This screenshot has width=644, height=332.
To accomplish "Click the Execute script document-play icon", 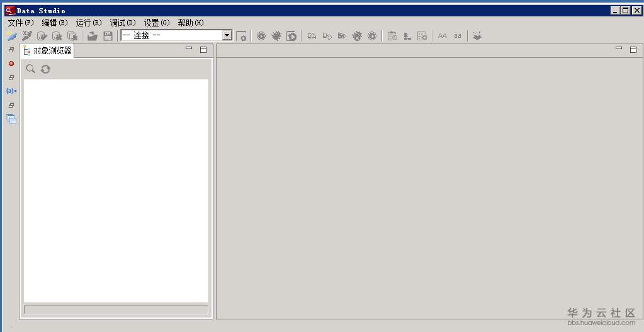I will click(x=291, y=36).
